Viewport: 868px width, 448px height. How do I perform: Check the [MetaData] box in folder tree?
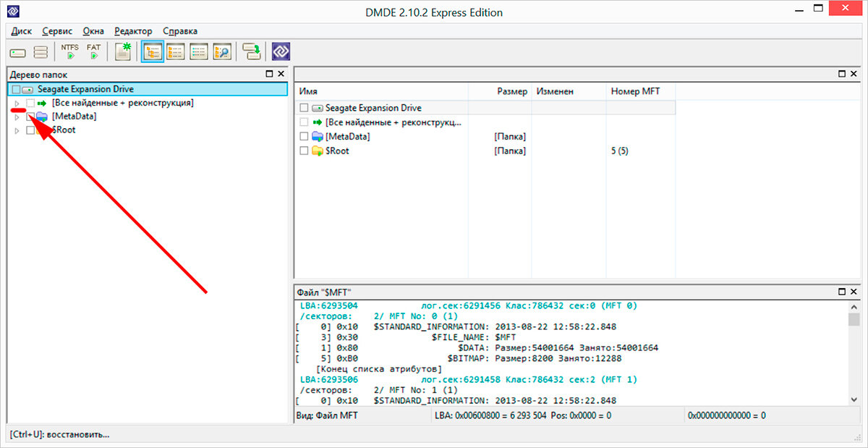(30, 117)
